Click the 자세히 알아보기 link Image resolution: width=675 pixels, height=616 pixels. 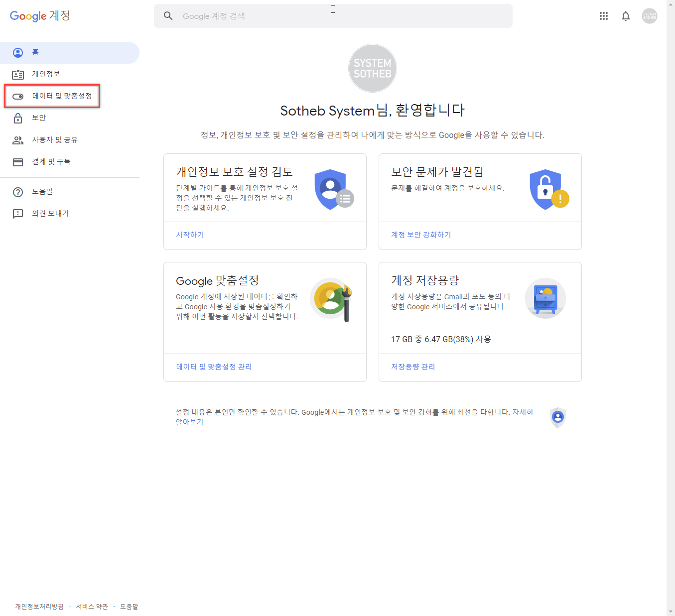(523, 412)
